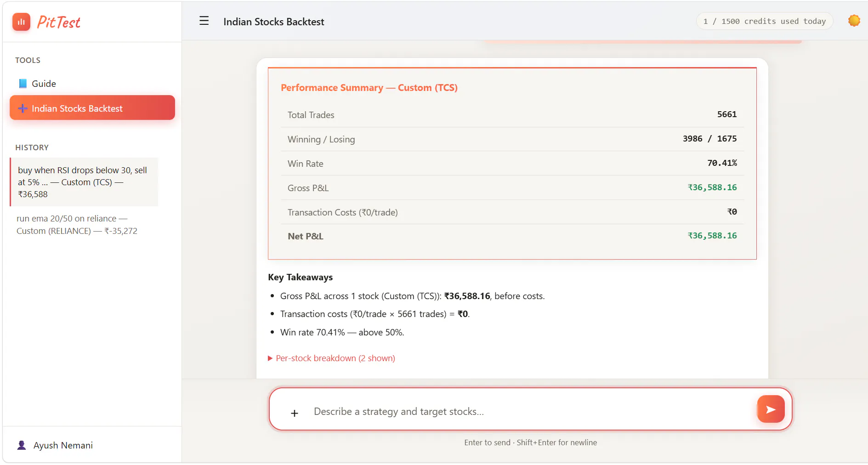The image size is (868, 465).
Task: Click the Enter to send hint text
Action: tap(530, 442)
